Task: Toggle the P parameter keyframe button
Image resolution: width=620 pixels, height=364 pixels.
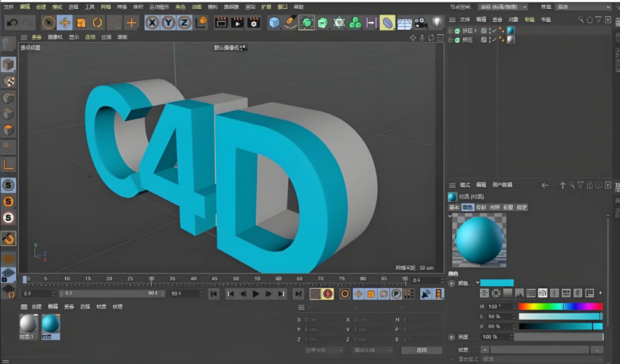Action: click(x=396, y=294)
